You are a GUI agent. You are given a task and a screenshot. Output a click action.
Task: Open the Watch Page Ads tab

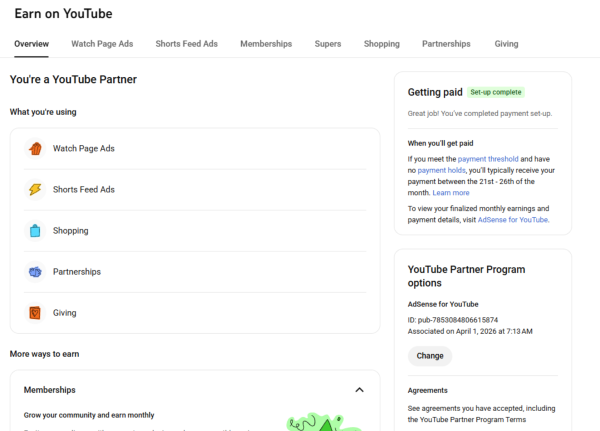(x=102, y=44)
